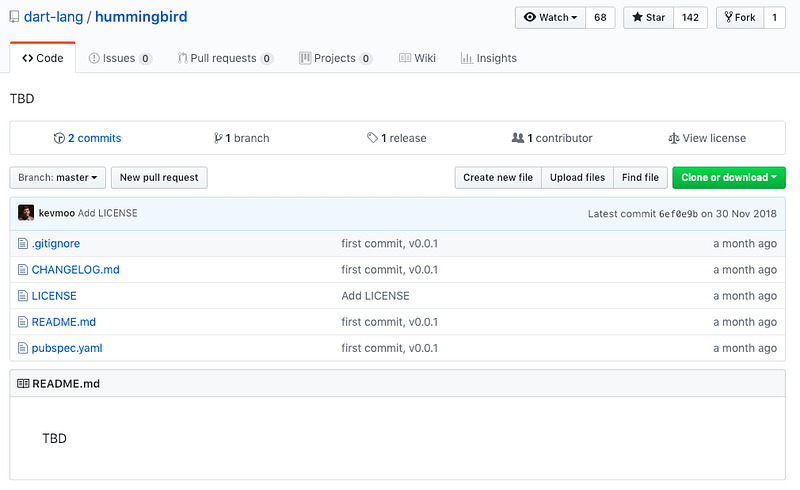Screen dimensions: 800x490
Task: Open the Wiki tab
Action: [x=417, y=58]
